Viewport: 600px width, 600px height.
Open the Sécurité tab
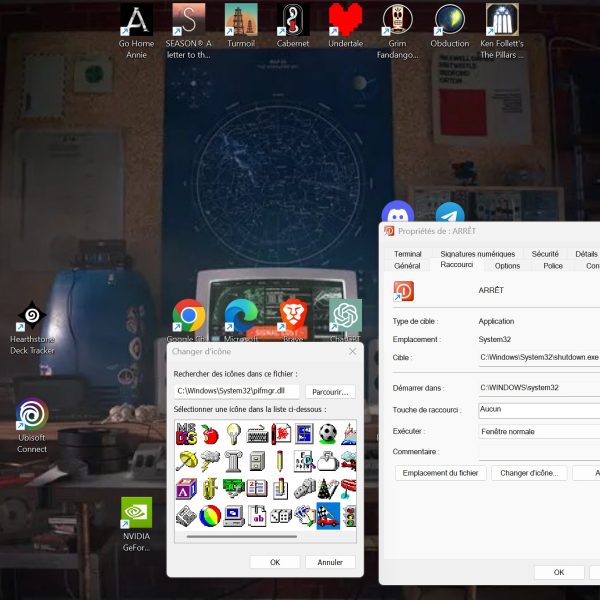click(x=545, y=254)
